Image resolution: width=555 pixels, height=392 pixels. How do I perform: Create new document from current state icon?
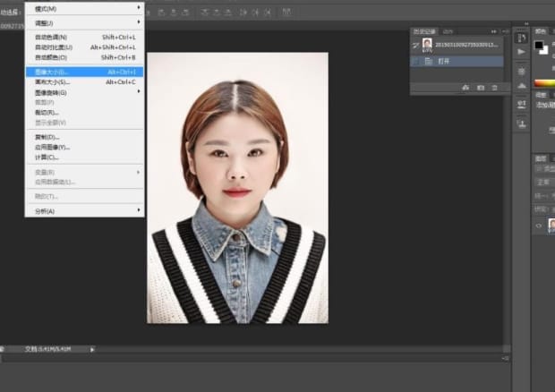465,88
